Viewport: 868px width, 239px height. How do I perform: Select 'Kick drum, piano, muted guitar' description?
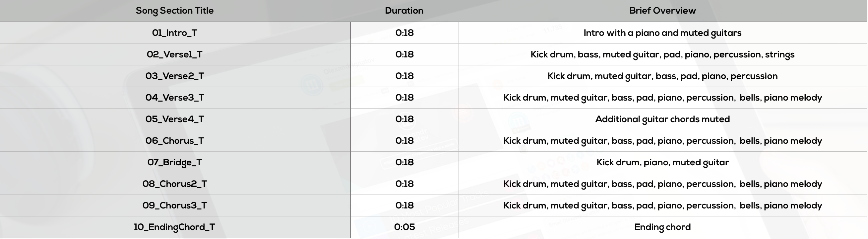(x=662, y=163)
